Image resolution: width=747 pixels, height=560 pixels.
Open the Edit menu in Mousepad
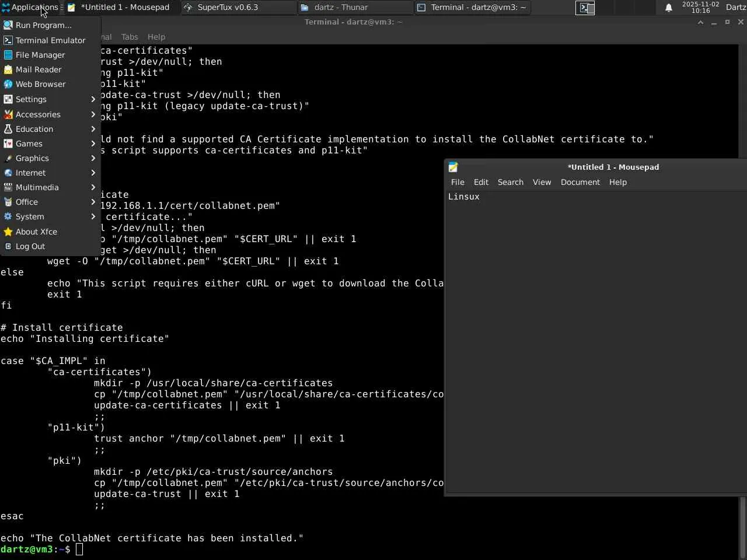tap(481, 182)
